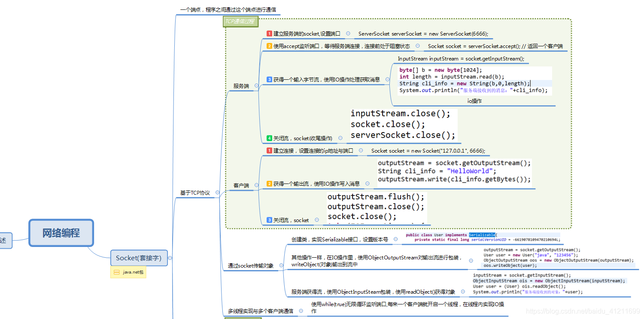Viewport: 644px width, 319px height.
Task: Select the public class User implements Serializable image
Action: pyautogui.click(x=483, y=238)
